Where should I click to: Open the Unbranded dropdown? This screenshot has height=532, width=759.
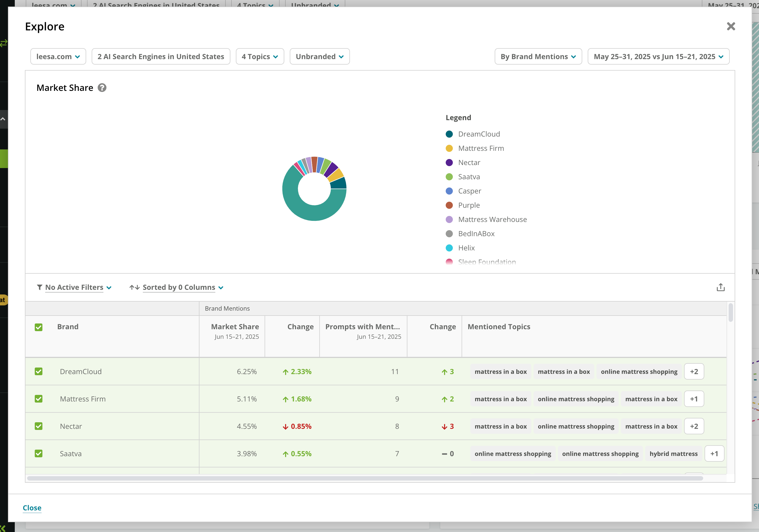pyautogui.click(x=320, y=57)
